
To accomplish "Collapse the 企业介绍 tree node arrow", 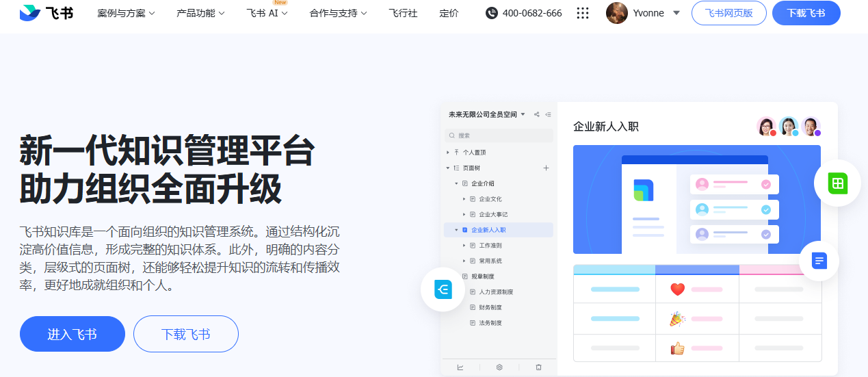I will 456,183.
